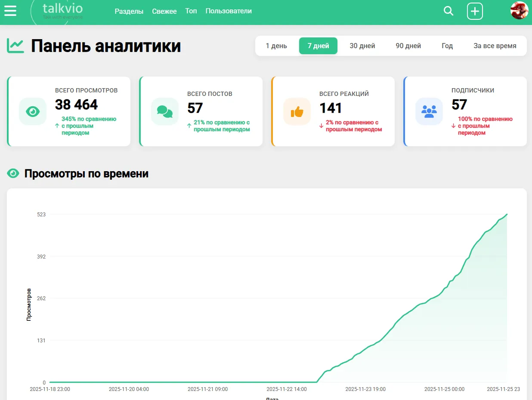This screenshot has height=400, width=532.
Task: Select За все время period
Action: 495,46
